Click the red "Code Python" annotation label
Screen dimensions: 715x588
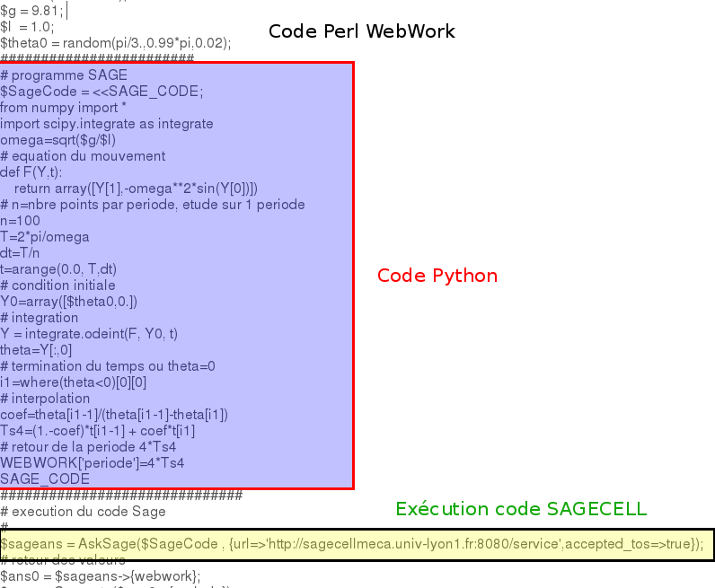pyautogui.click(x=437, y=276)
